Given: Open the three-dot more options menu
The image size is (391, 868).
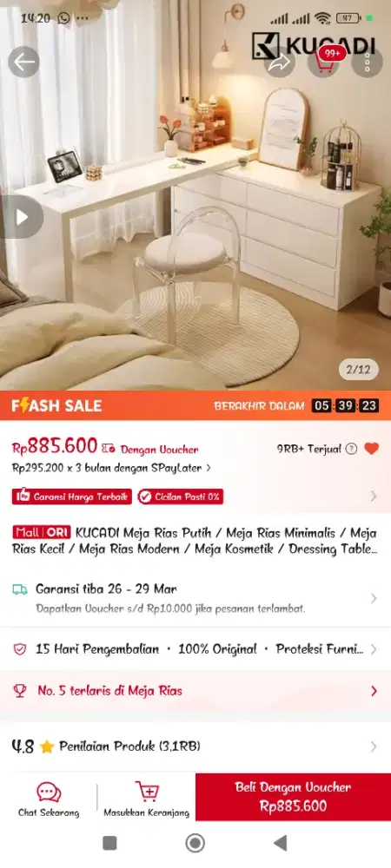Looking at the screenshot, I should click(x=368, y=62).
